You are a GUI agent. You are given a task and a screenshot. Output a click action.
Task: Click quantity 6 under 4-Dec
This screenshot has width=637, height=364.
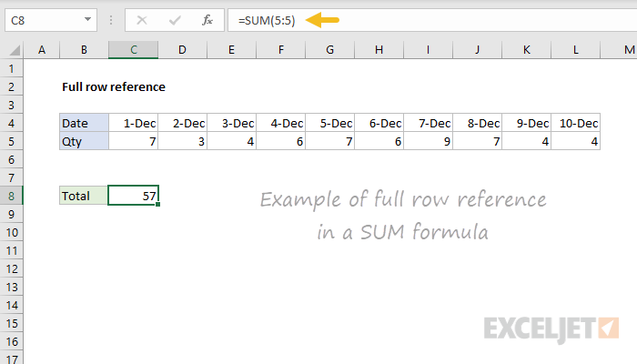point(280,141)
